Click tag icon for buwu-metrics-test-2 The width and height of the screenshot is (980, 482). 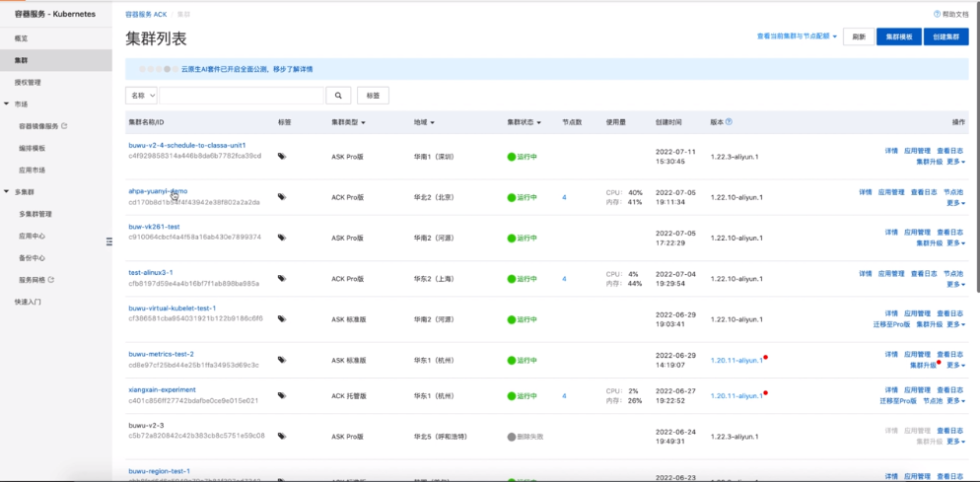[x=282, y=360]
